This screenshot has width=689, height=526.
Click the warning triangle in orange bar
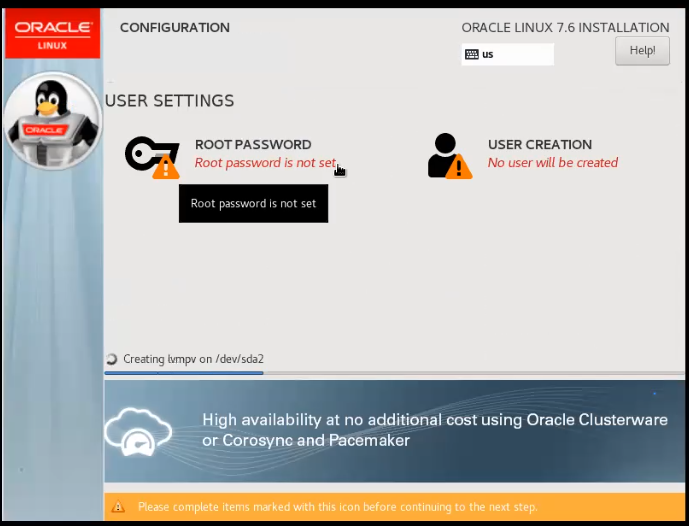(x=118, y=507)
